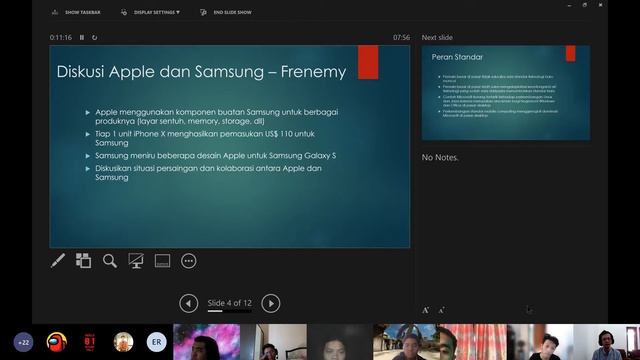Click the Peran Standar next slide thumbnail
The height and width of the screenshot is (360, 640).
pyautogui.click(x=506, y=93)
